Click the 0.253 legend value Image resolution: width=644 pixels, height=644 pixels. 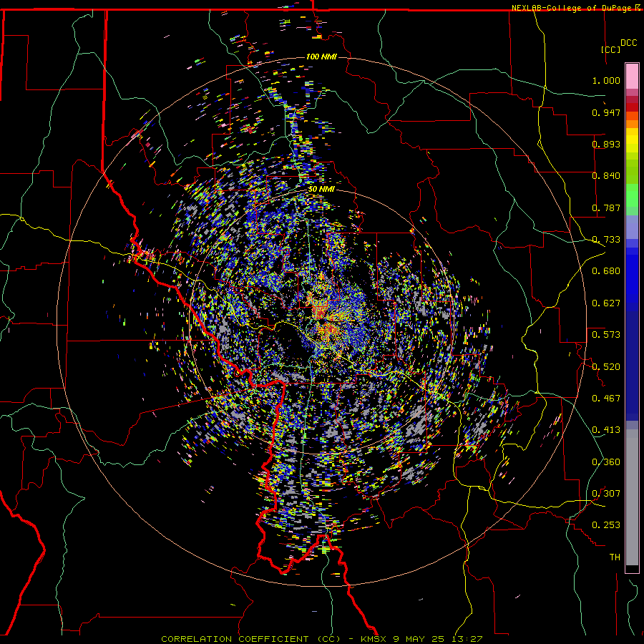(606, 525)
